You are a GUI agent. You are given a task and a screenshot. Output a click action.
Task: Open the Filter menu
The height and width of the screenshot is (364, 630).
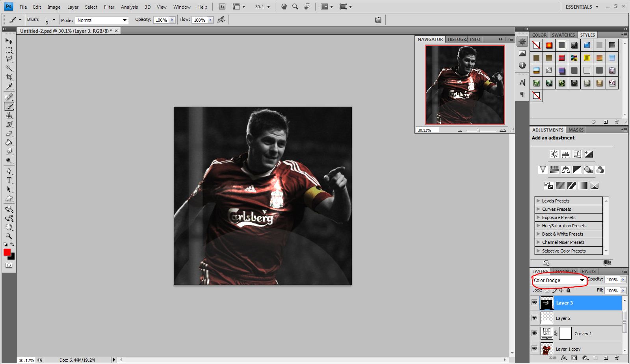(109, 7)
